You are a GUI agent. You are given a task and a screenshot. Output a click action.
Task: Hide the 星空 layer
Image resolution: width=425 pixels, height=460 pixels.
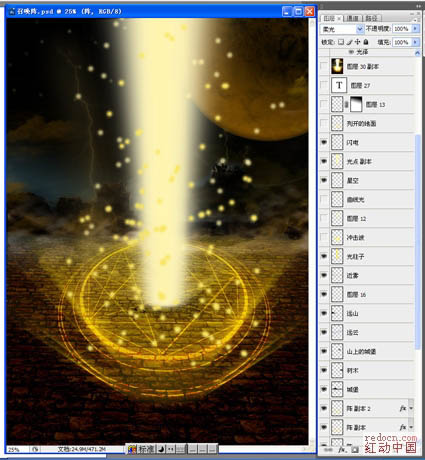coord(324,180)
